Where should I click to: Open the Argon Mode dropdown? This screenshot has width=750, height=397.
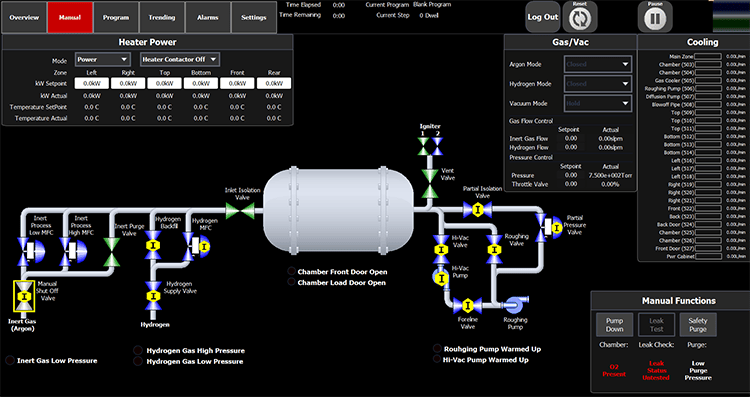(x=598, y=64)
